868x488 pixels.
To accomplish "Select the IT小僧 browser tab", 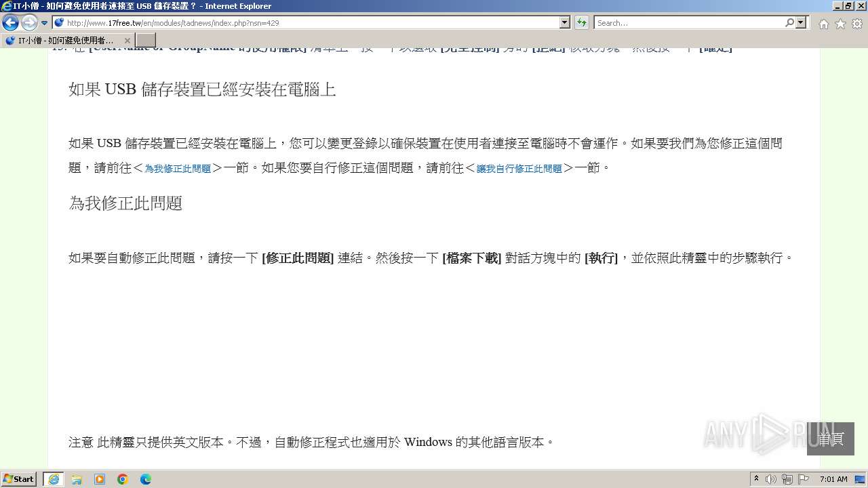I will (x=66, y=41).
